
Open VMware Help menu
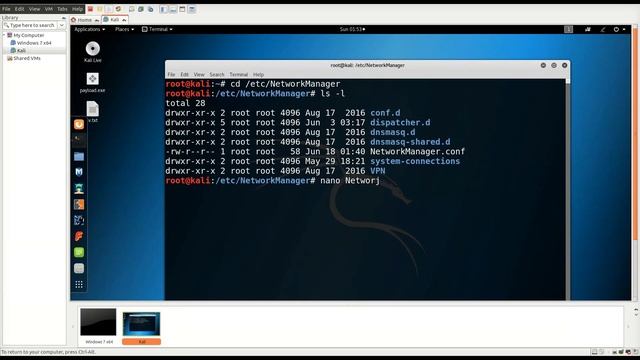click(77, 9)
